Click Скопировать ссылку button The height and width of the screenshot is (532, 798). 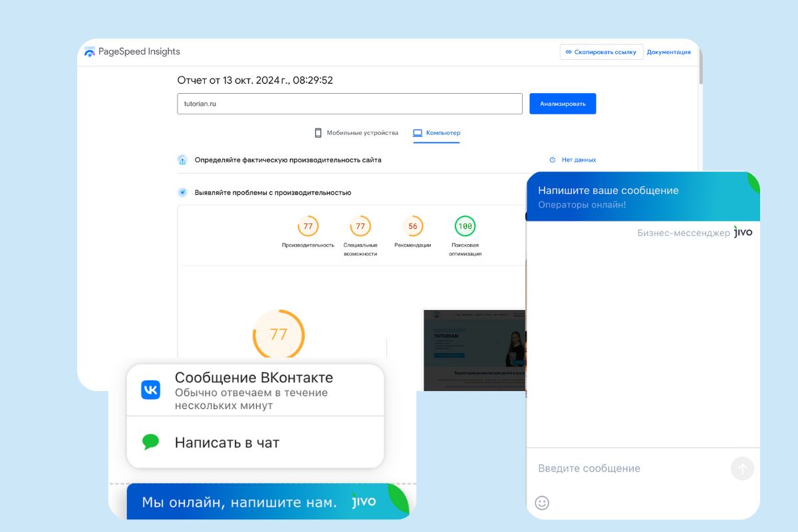coord(601,52)
